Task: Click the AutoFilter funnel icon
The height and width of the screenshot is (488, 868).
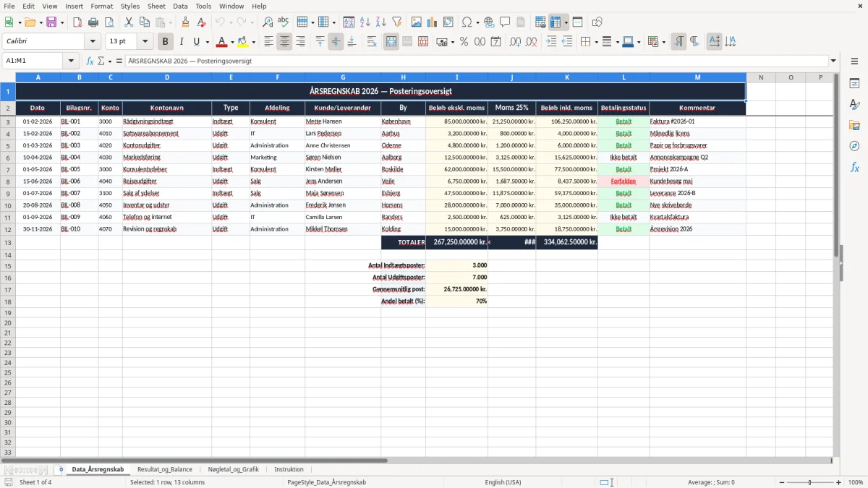Action: pos(397,22)
